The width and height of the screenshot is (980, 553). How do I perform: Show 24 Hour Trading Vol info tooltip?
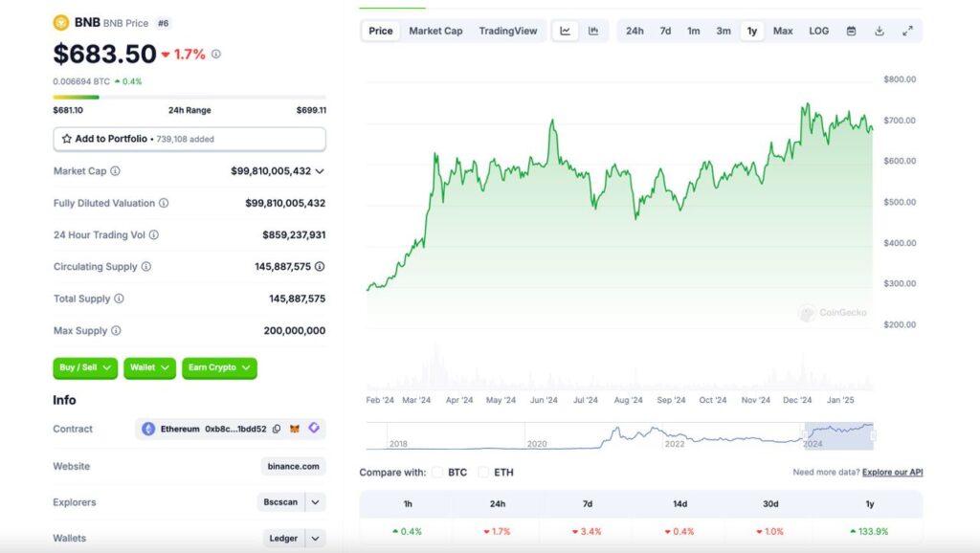[x=154, y=235]
